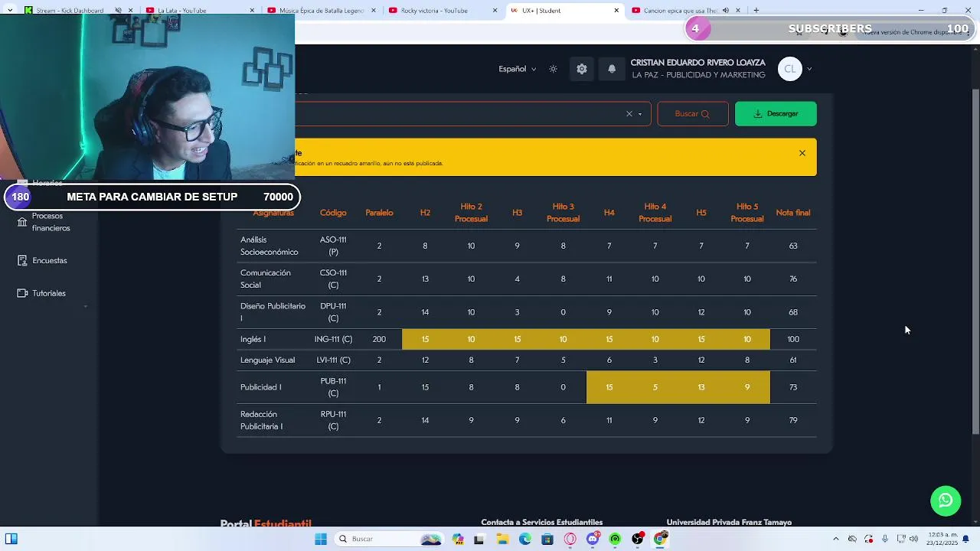Click the taskbar Buscar search box
The height and width of the screenshot is (551, 980).
[x=390, y=539]
